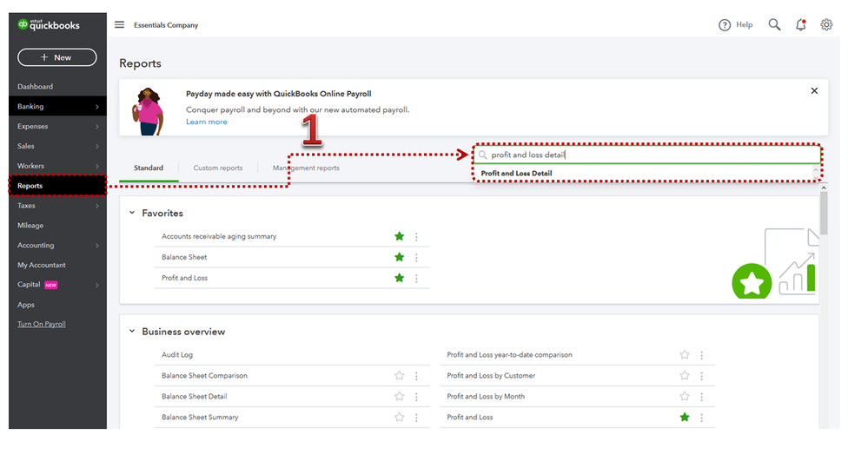Open more options for Profit and Loss by Month
This screenshot has height=461, width=868.
[x=702, y=397]
